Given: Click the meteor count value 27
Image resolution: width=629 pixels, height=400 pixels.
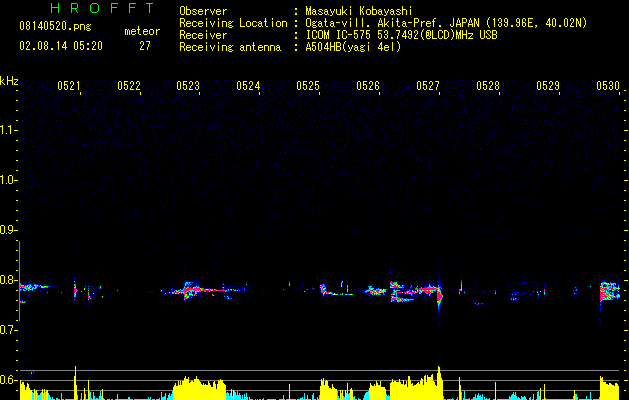Looking at the screenshot, I should [145, 46].
